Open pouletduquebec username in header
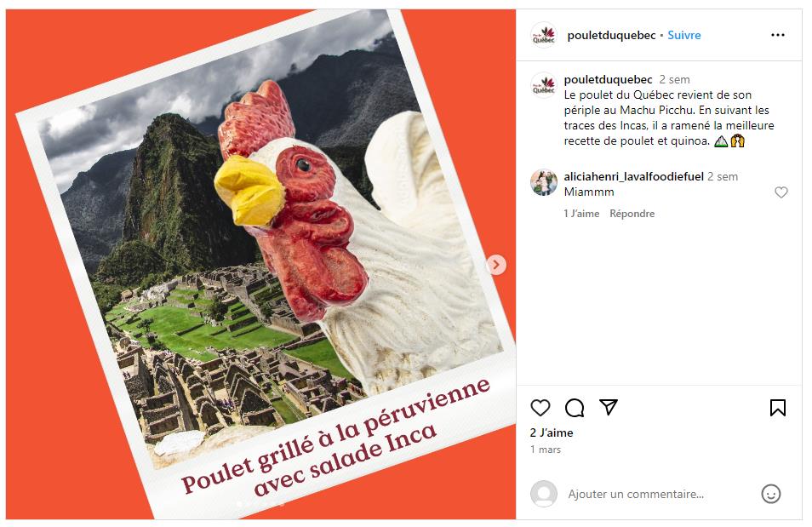 tap(612, 35)
